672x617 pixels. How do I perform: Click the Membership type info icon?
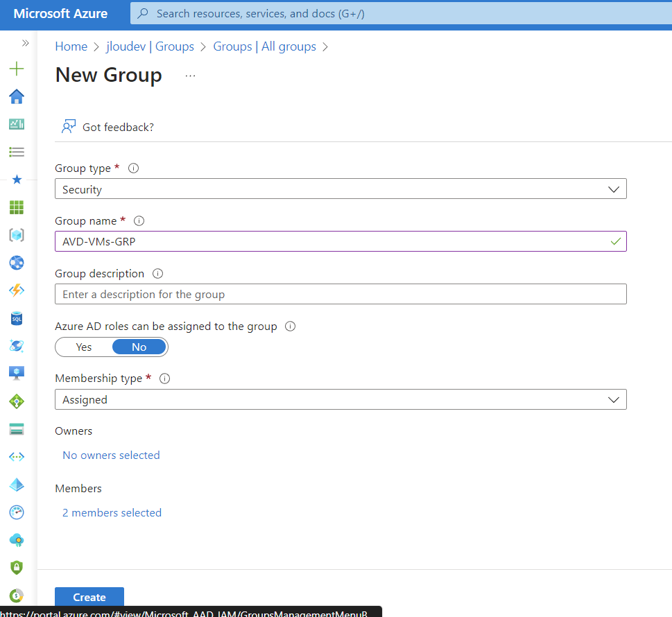coord(164,379)
